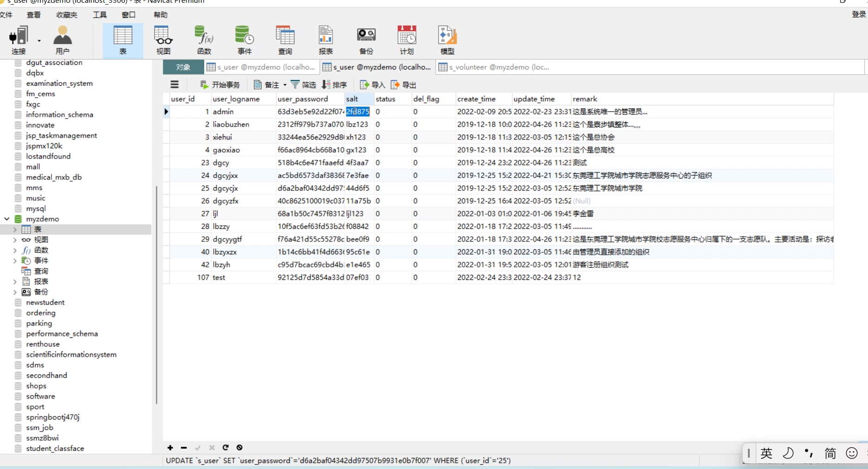Expand the 函数 (Functions) node under myzdemo

(x=15, y=250)
